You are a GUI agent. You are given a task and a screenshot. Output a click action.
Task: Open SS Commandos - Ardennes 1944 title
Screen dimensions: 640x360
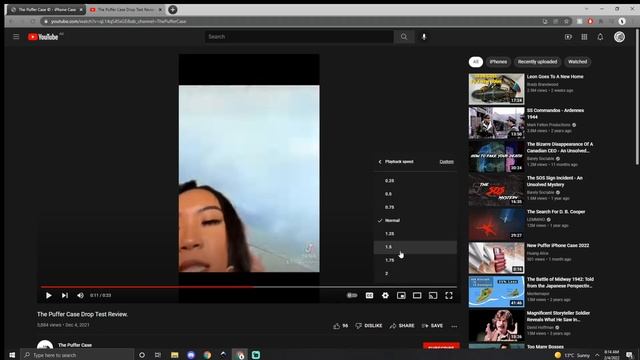tap(556, 113)
